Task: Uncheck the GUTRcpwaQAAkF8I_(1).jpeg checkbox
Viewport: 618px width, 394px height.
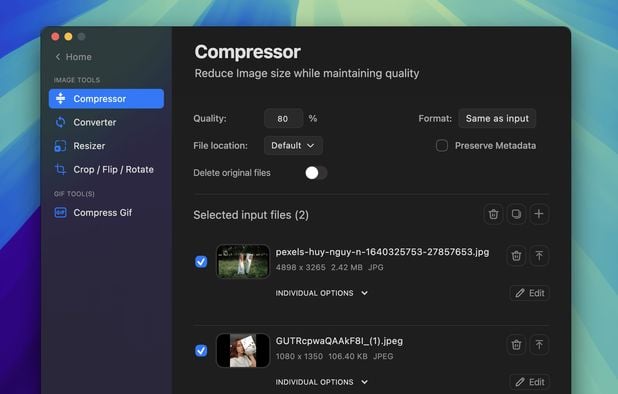Action: click(x=201, y=351)
